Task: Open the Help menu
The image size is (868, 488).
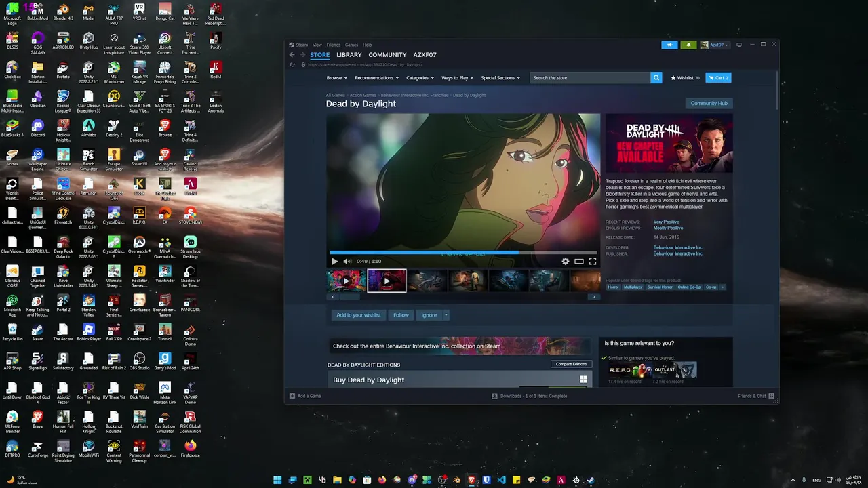Action: coord(367,45)
